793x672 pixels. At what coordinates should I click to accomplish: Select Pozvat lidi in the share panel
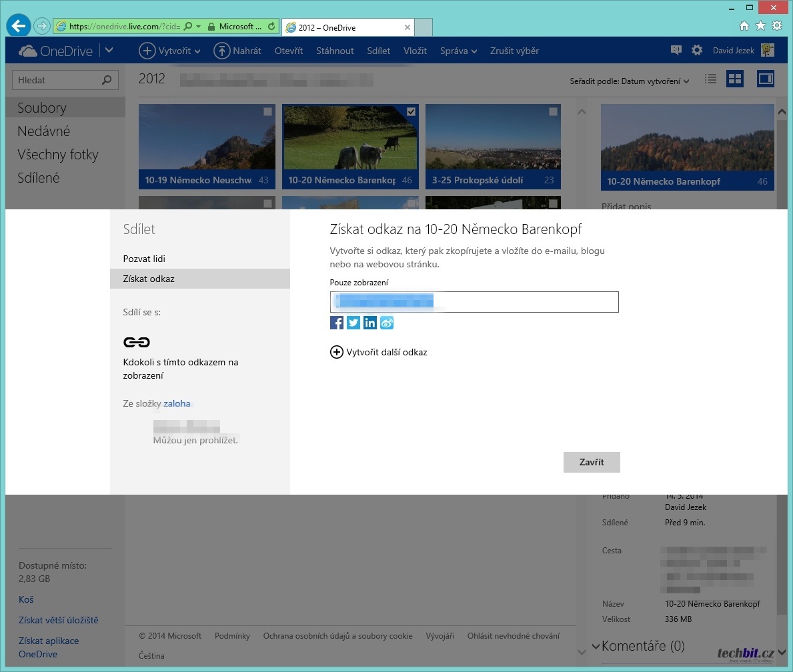[x=144, y=259]
